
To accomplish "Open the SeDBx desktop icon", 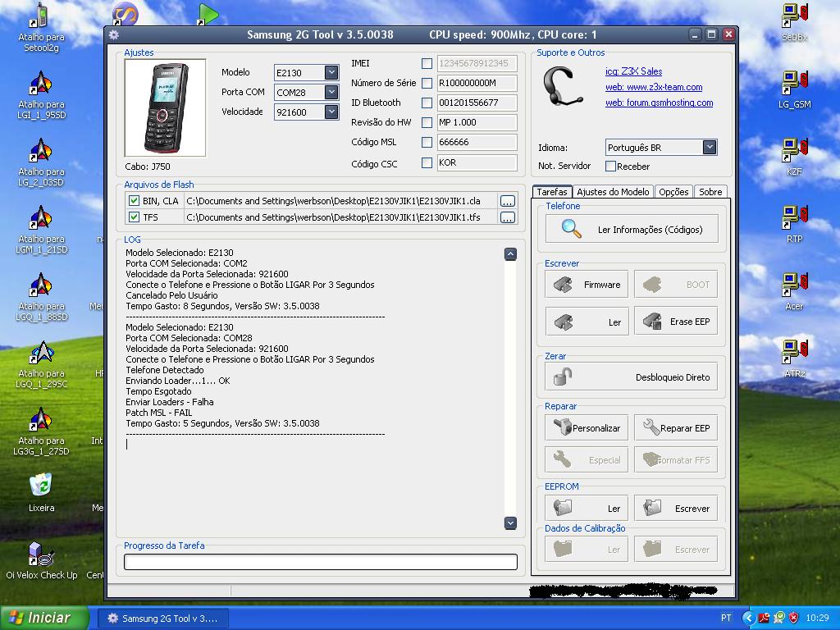I will 794,22.
